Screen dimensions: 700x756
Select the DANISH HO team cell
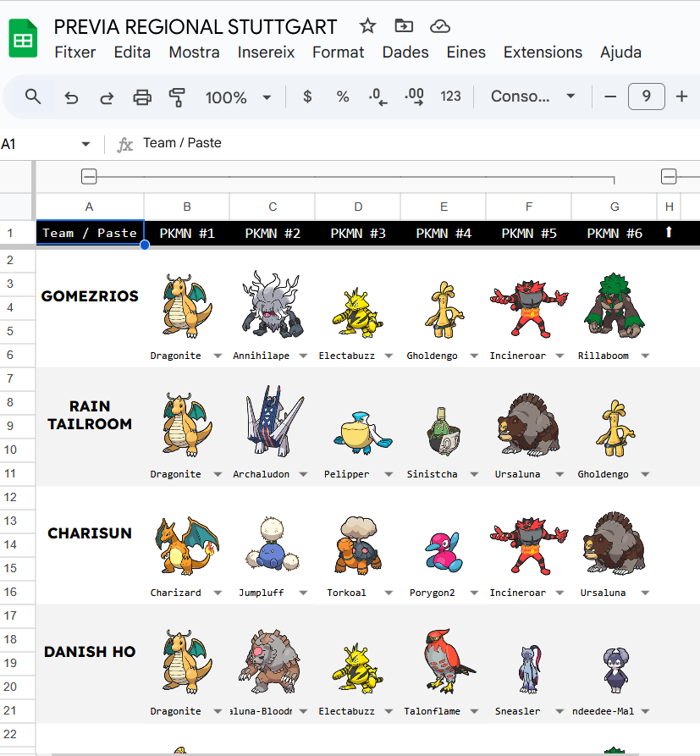(90, 664)
